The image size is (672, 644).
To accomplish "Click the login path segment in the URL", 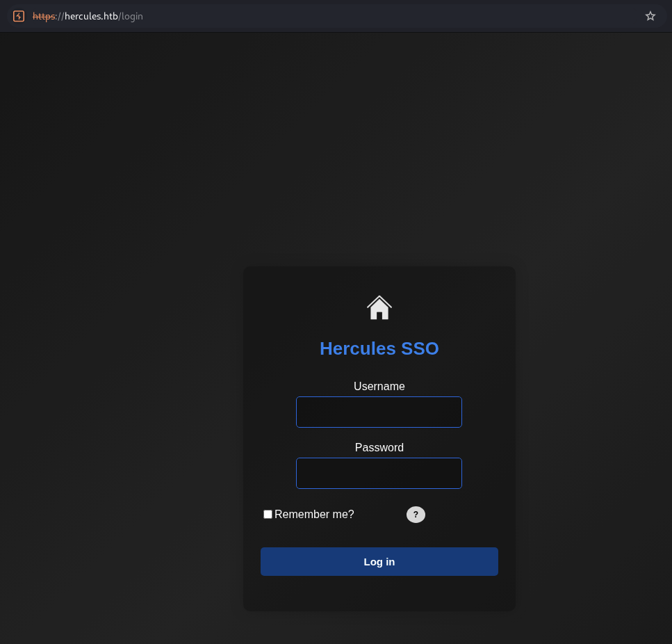I will click(x=131, y=16).
